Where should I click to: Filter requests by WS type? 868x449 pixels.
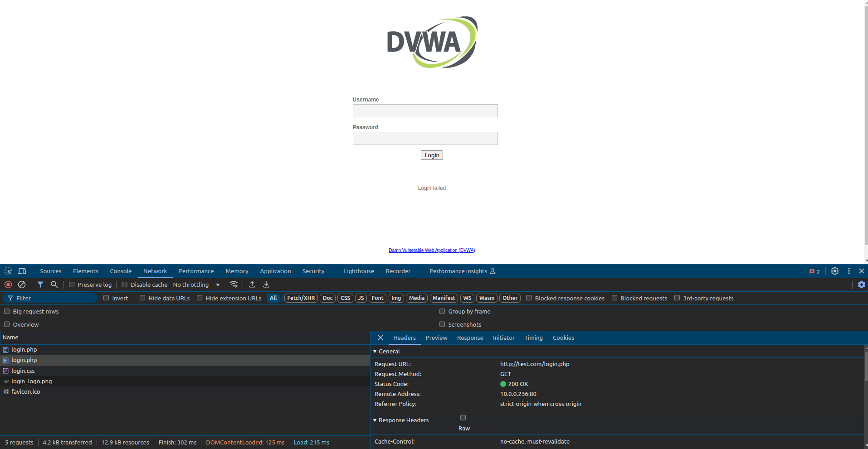468,298
